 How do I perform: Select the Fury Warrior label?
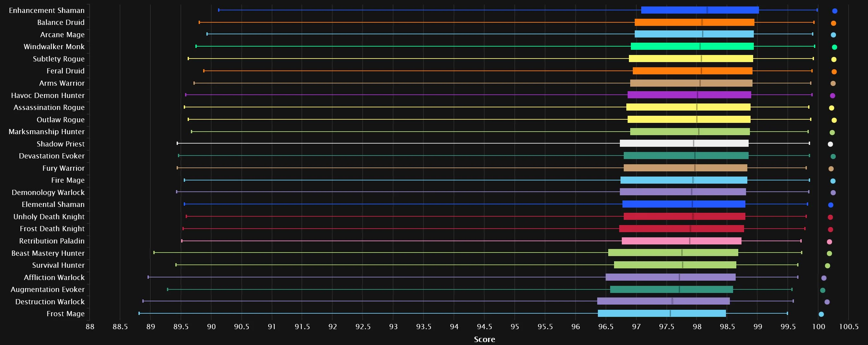(x=63, y=168)
